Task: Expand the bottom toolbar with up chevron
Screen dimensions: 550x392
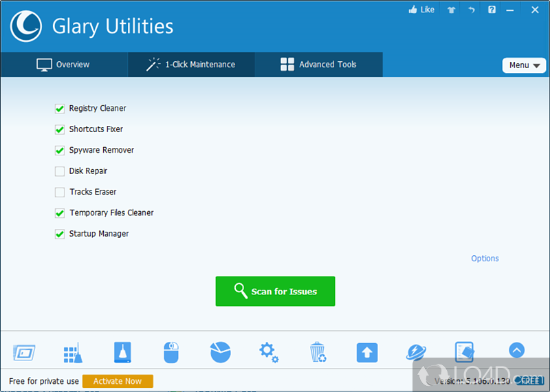Action: pyautogui.click(x=516, y=350)
